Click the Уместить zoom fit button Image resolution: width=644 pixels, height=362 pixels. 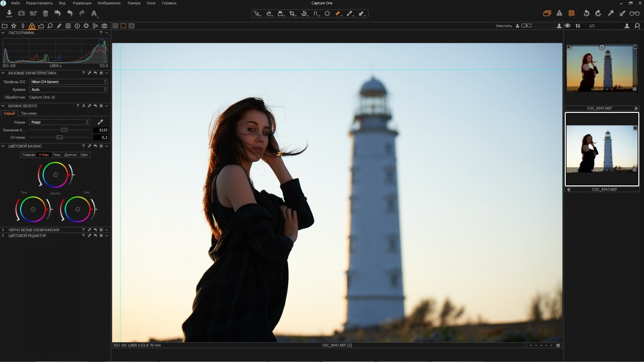coord(503,26)
